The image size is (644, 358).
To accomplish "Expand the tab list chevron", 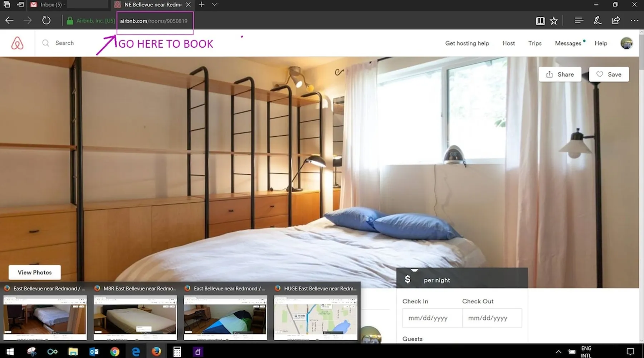I will (x=215, y=5).
